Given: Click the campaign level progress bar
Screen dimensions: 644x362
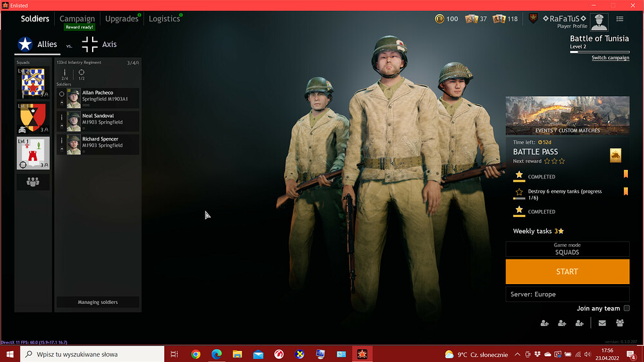Looking at the screenshot, I should 600,52.
